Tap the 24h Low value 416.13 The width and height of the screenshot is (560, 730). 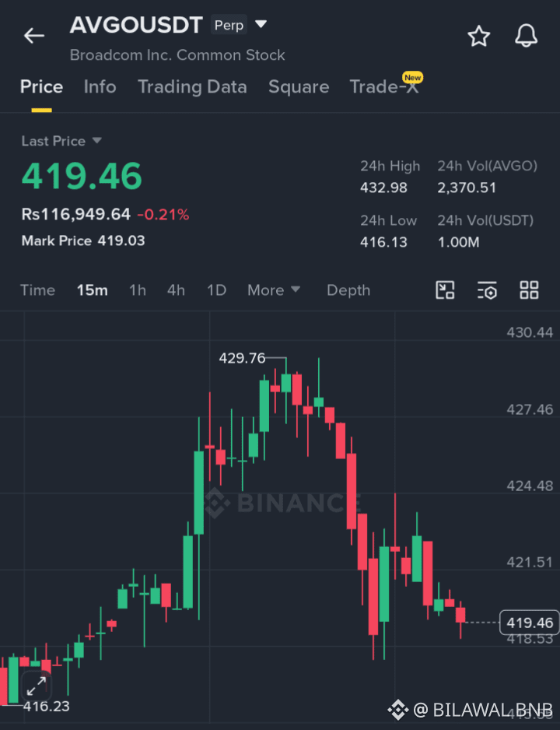(x=383, y=242)
